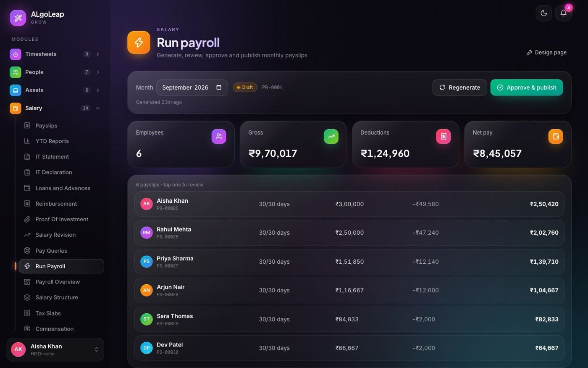Click the People module icon
The image size is (588, 368).
tap(16, 72)
